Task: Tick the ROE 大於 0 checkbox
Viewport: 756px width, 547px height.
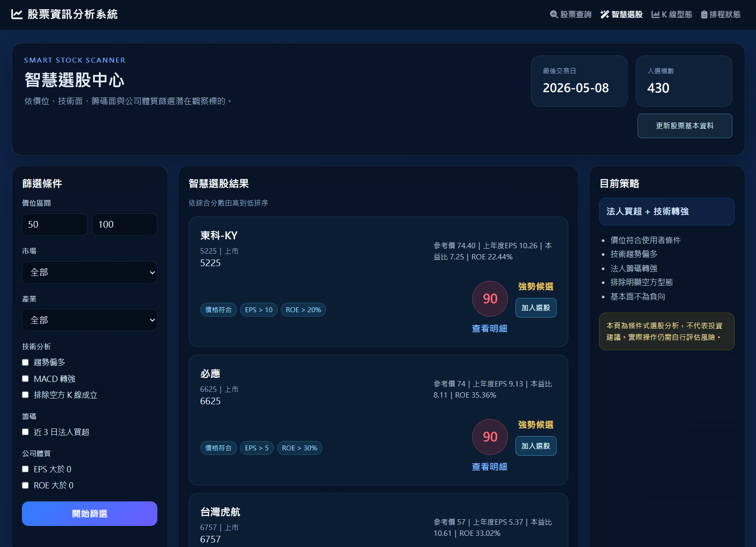Action: click(x=25, y=485)
